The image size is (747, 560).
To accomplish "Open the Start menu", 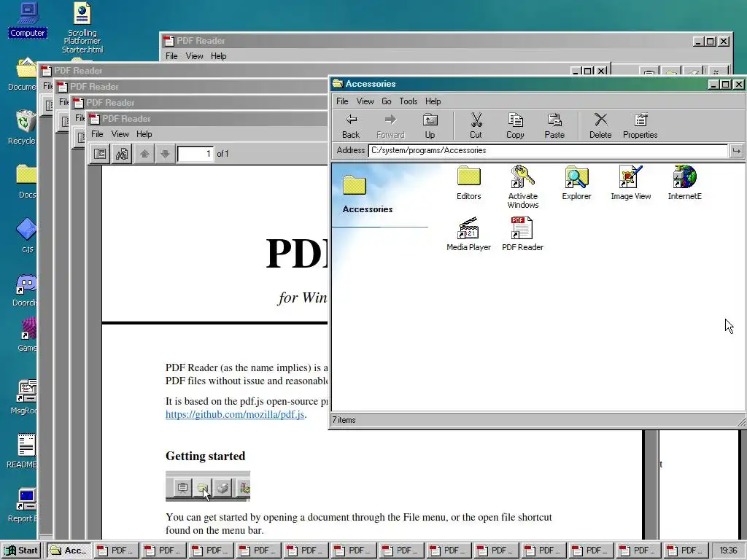I will [21, 551].
